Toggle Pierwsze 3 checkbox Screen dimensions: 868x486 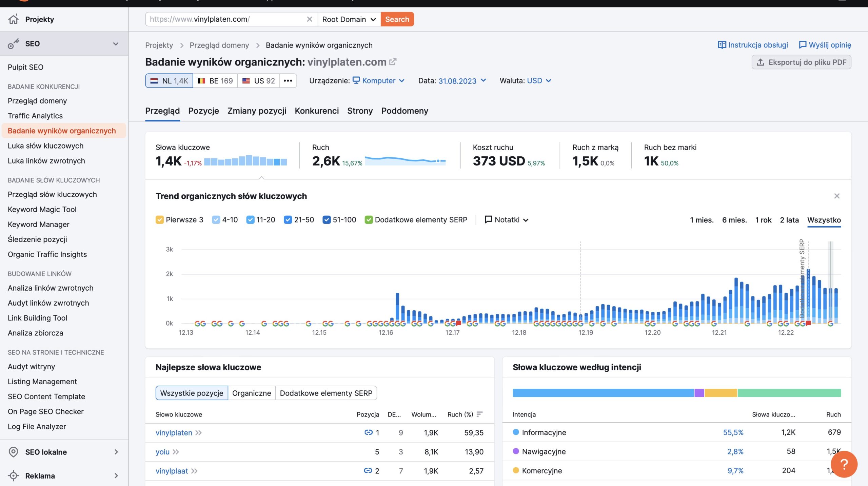[159, 220]
